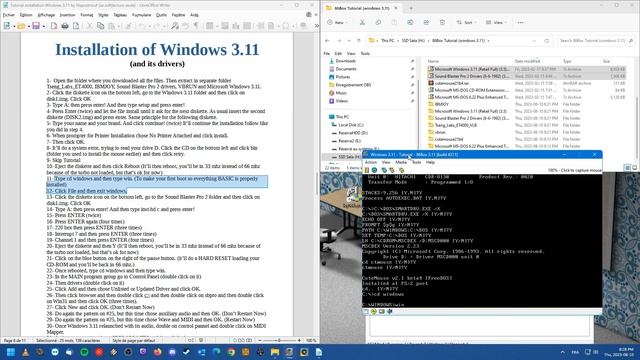Screen dimensions: 640x360
Task: Click the Insert table icon in Writer toolbar
Action: [x=209, y=26]
